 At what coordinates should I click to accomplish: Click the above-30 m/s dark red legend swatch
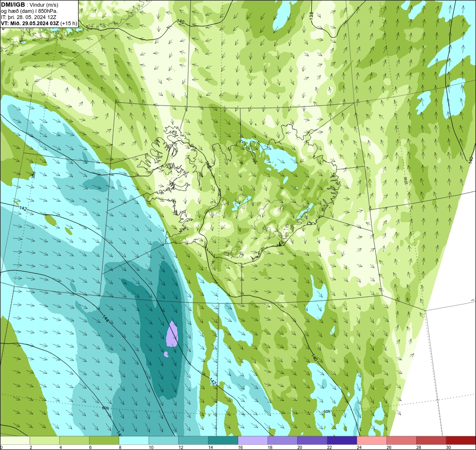point(461,440)
